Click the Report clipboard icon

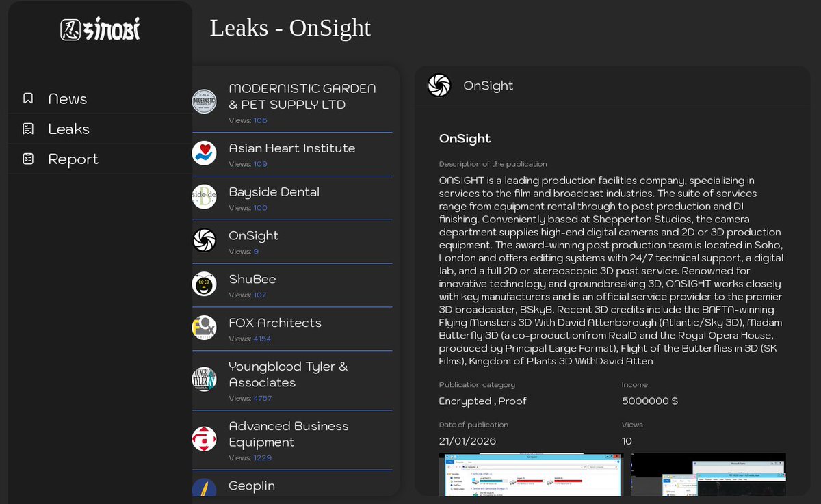(28, 159)
